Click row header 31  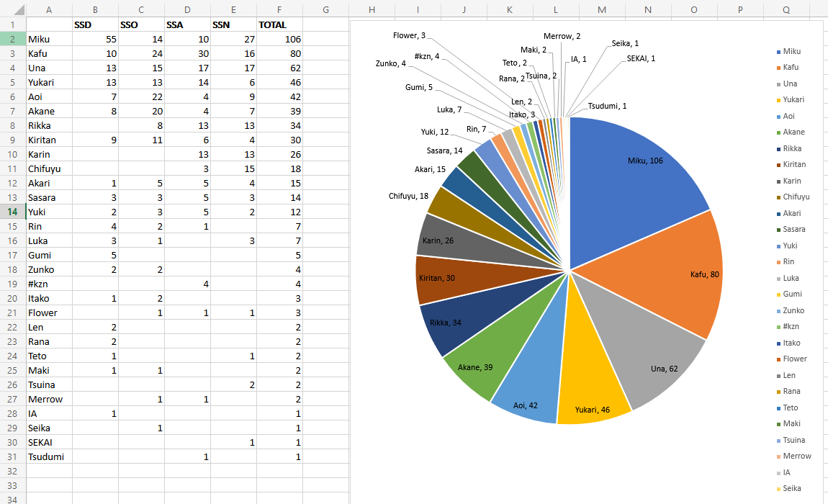coord(12,456)
